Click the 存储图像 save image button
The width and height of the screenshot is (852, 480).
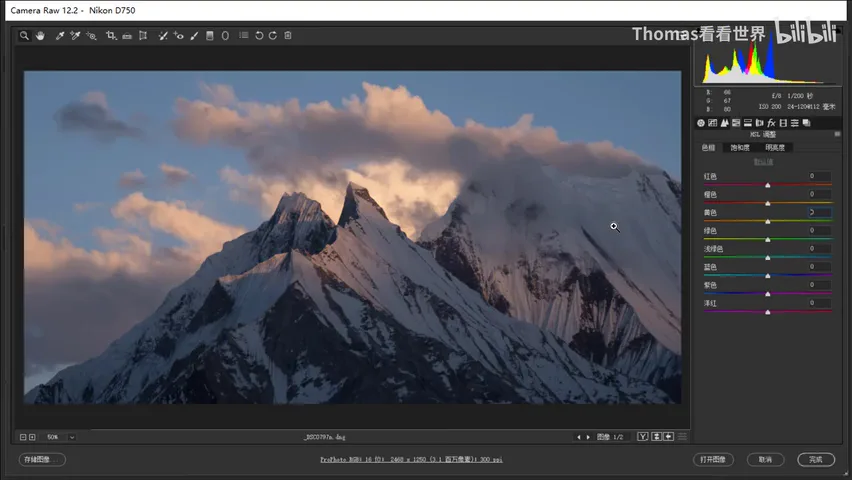coord(42,459)
